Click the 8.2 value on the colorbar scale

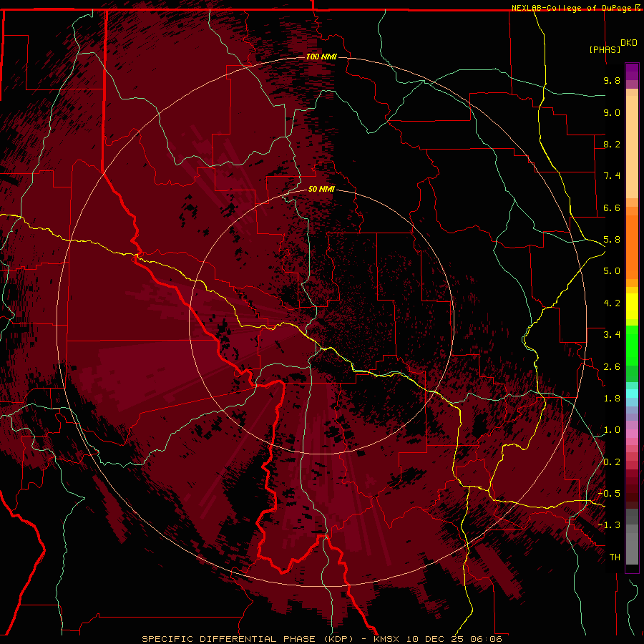pos(612,144)
